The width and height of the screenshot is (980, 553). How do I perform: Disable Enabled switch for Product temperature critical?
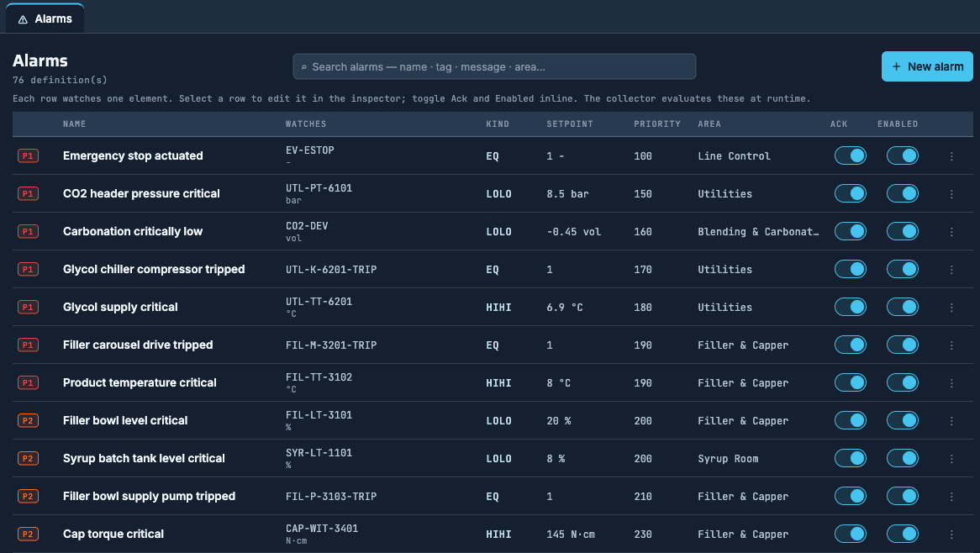tap(902, 382)
